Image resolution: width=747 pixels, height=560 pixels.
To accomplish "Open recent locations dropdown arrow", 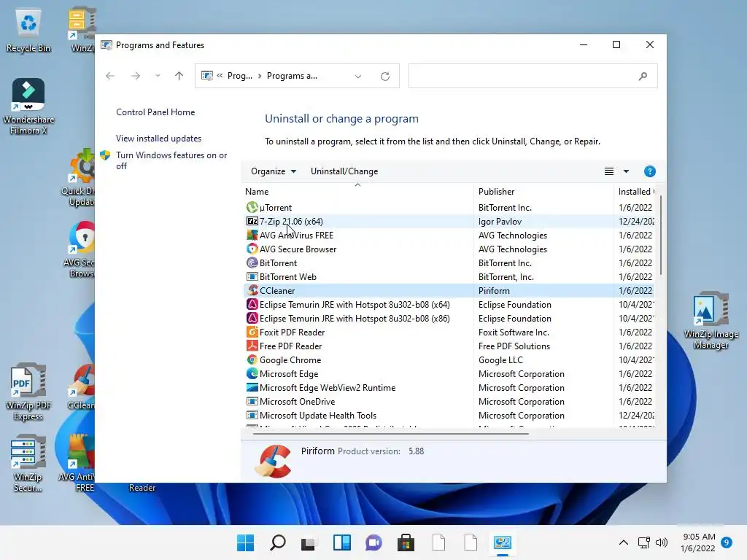I will [x=158, y=76].
